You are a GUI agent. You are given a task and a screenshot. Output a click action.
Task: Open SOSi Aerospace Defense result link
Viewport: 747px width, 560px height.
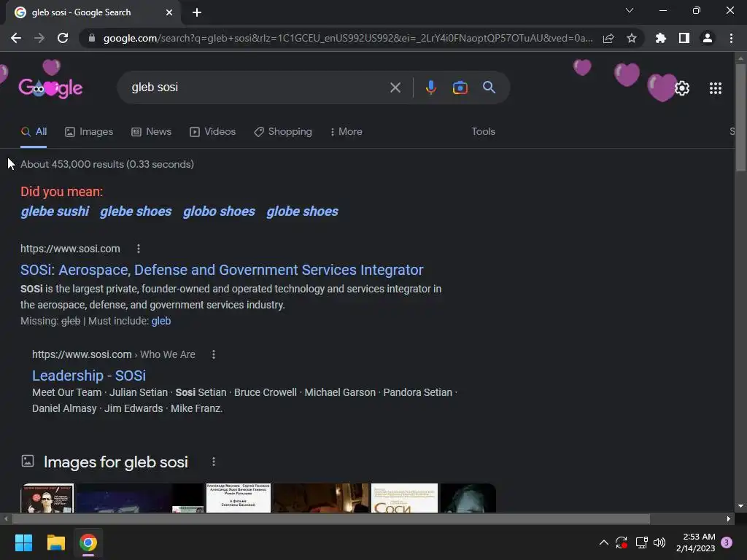coord(222,270)
